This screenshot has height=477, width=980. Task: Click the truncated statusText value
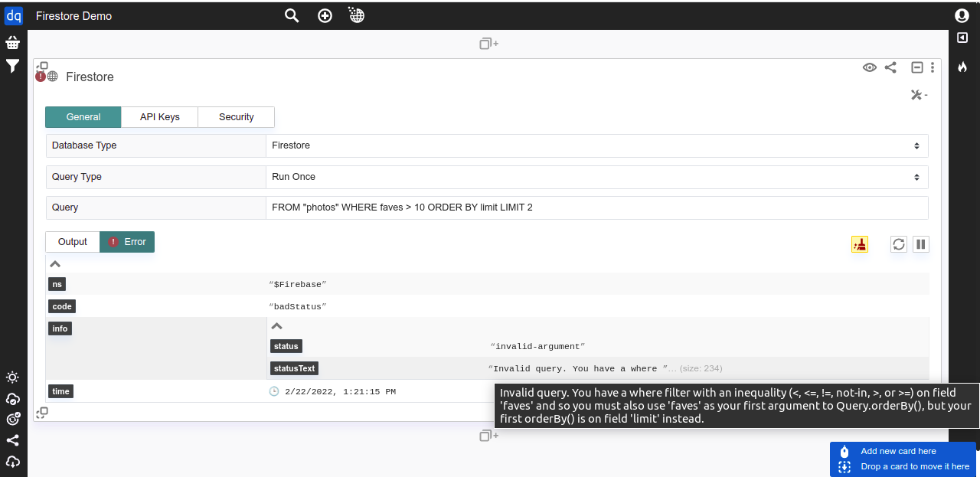pyautogui.click(x=579, y=368)
